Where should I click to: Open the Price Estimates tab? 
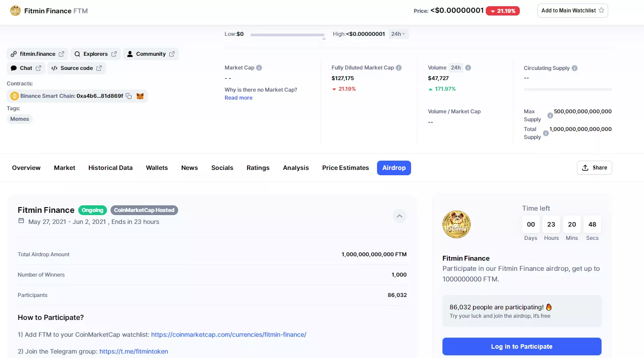point(345,168)
